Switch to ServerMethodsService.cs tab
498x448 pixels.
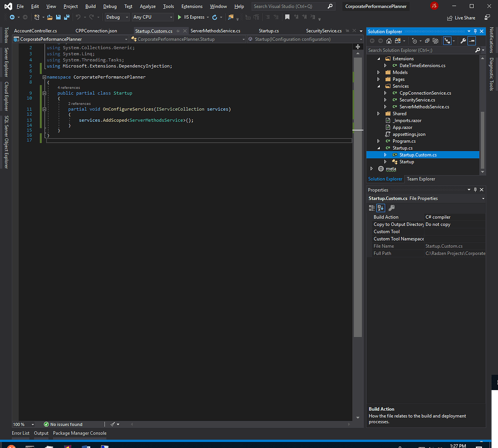[x=215, y=31]
